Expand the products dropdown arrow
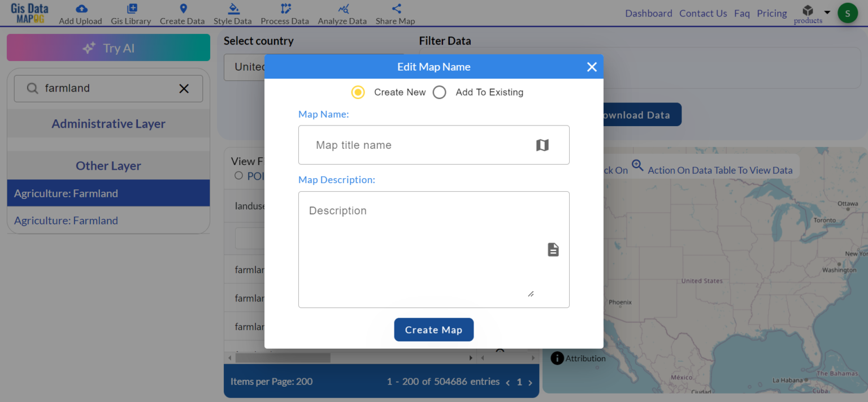 [827, 12]
